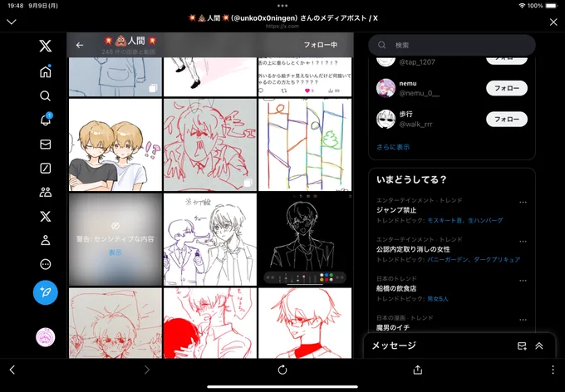Navigate back with bottom-left chevron
This screenshot has height=392, width=565.
tap(12, 370)
